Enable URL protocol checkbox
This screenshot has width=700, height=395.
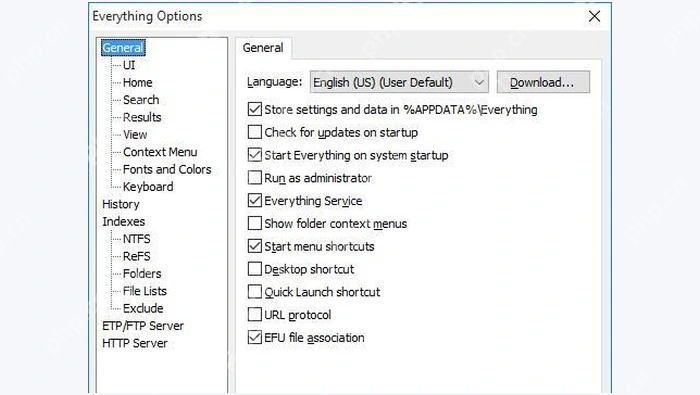click(x=254, y=314)
